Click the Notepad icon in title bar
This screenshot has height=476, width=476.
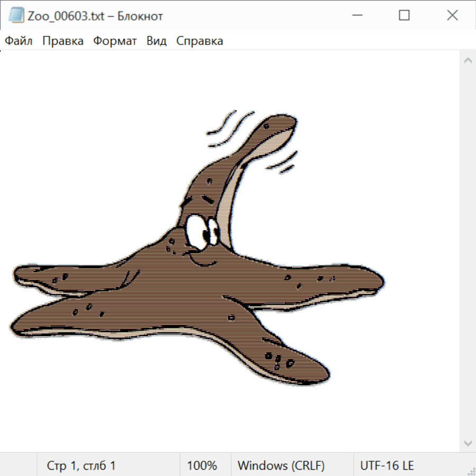pos(16,16)
